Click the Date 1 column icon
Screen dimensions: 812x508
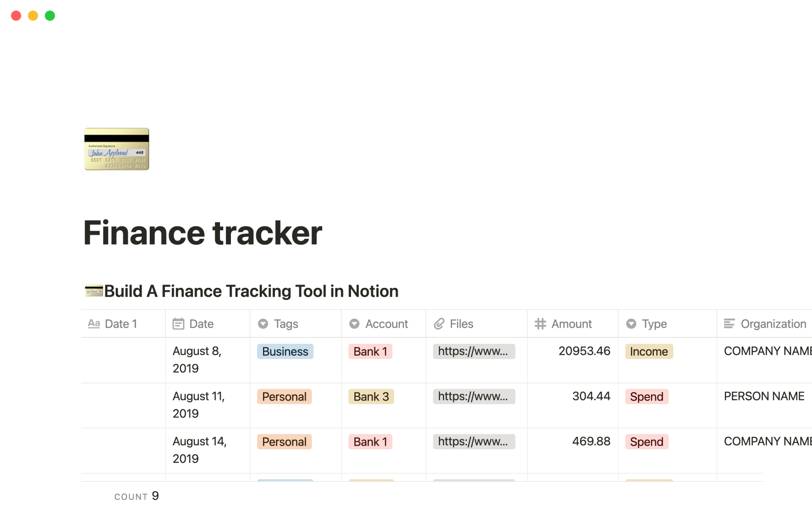pos(94,324)
